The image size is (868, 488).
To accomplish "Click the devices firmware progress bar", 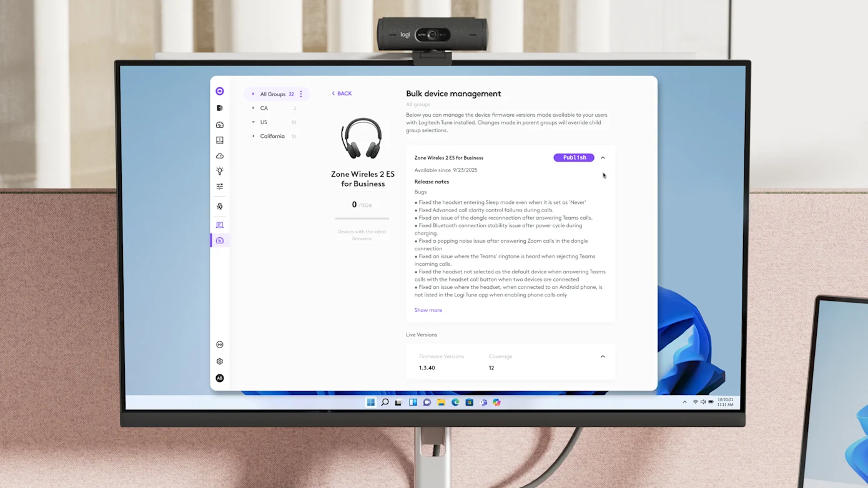I will [362, 218].
